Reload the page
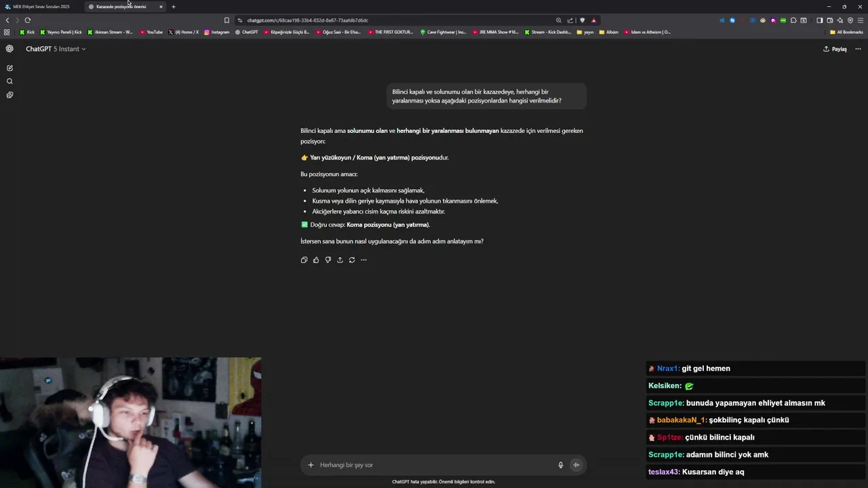 28,20
